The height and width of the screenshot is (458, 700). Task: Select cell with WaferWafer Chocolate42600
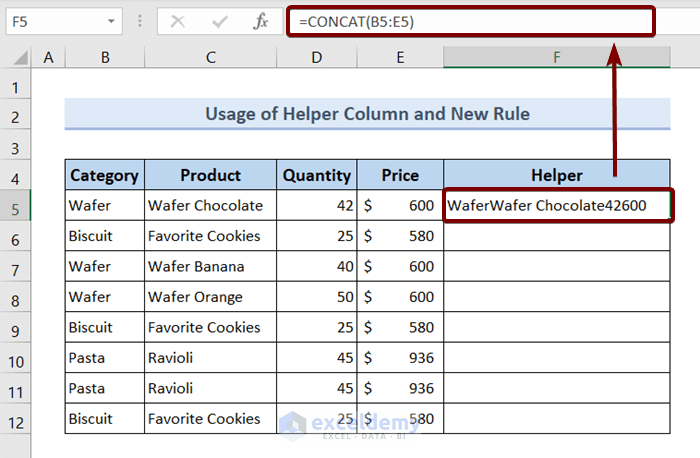pos(557,206)
